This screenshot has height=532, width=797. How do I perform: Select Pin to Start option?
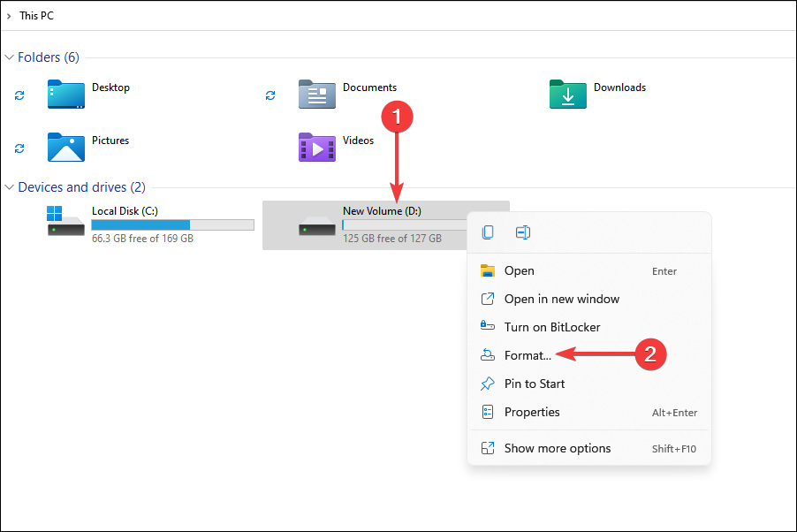[534, 384]
